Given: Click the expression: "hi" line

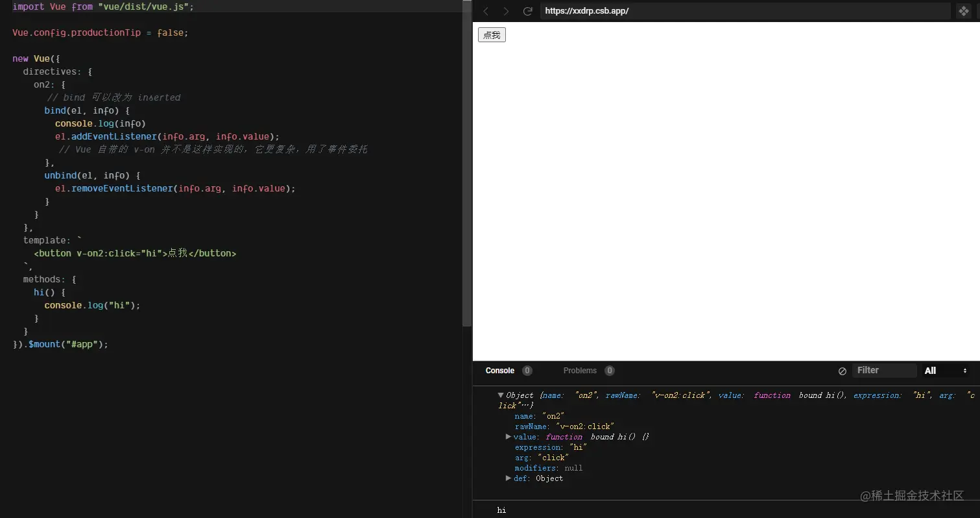Looking at the screenshot, I should (551, 447).
